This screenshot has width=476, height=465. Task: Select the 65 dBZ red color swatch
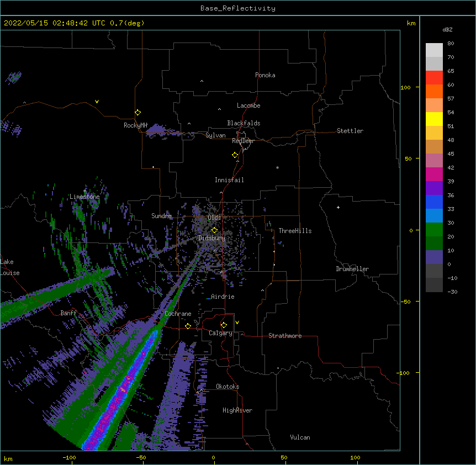point(434,77)
